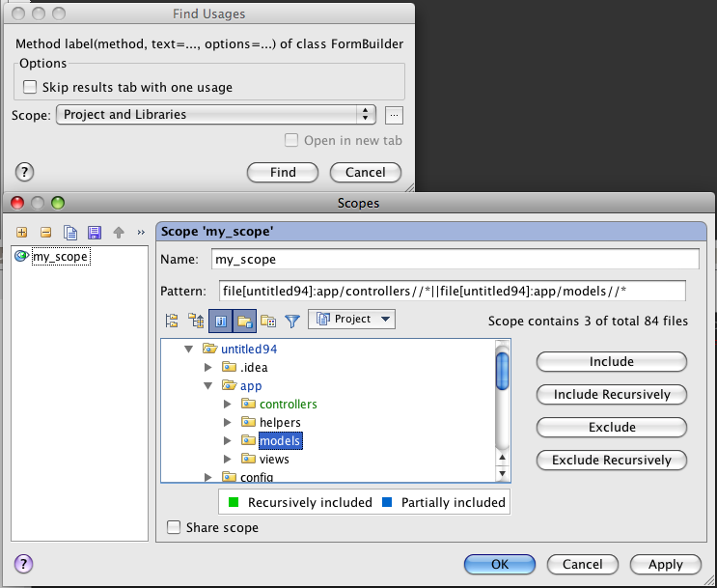Select my_scope in the scopes list
Image resolution: width=717 pixels, height=588 pixels.
[60, 257]
